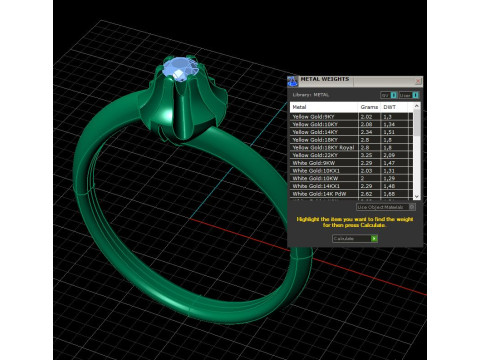
Task: Close the Metal Weights panel
Action: [418, 81]
